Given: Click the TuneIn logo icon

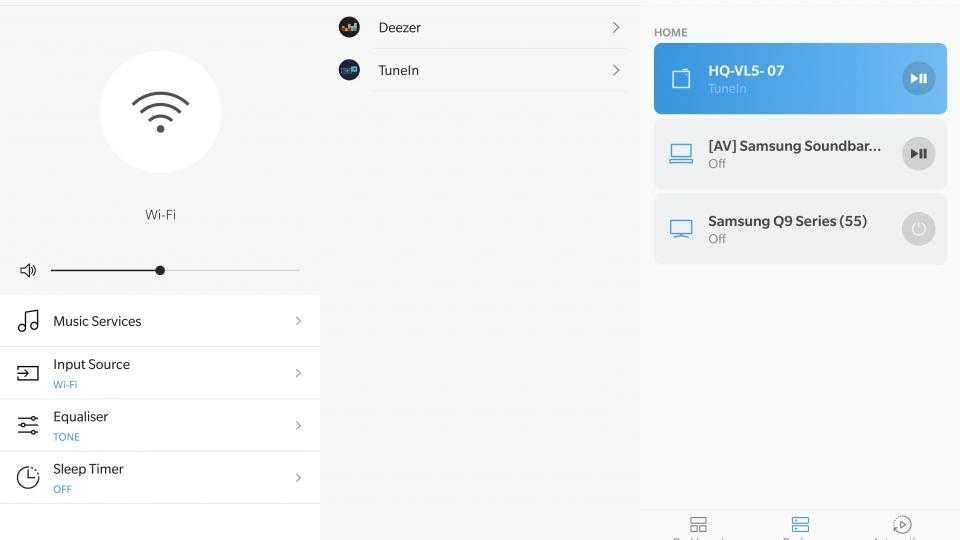Looking at the screenshot, I should [349, 70].
